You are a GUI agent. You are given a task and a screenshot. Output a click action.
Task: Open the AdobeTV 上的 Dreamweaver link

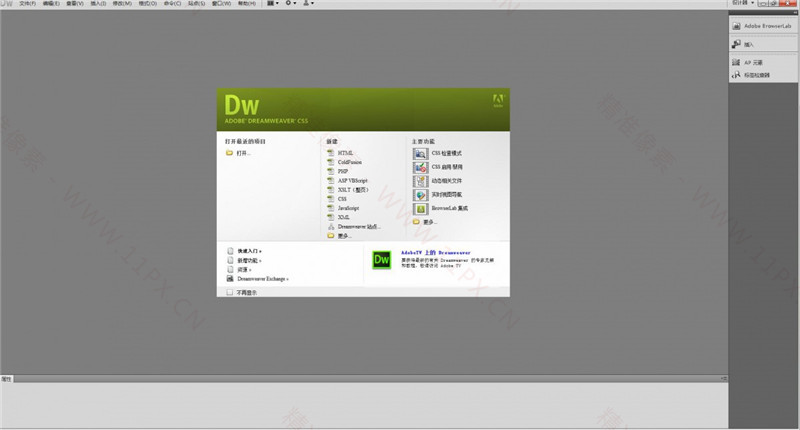coord(436,252)
